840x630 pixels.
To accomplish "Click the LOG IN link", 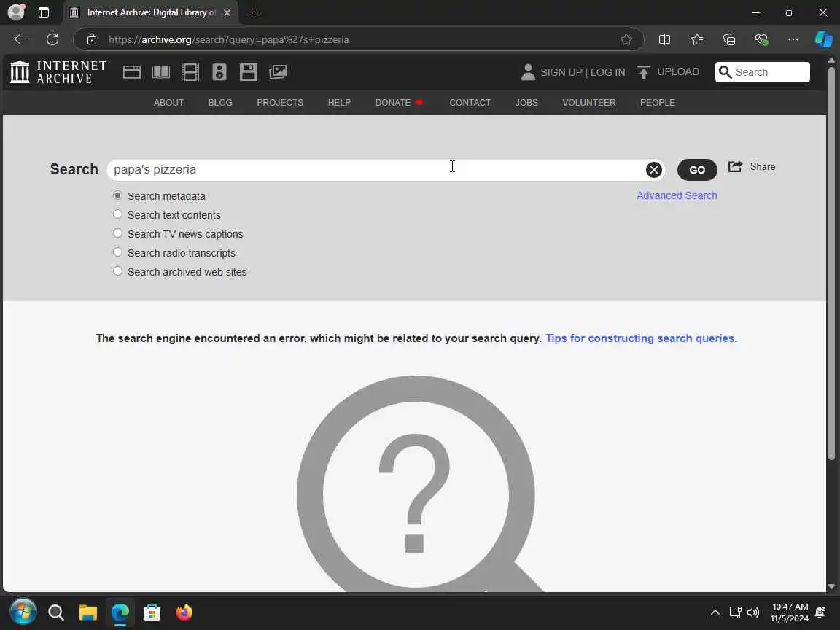I will [x=607, y=72].
